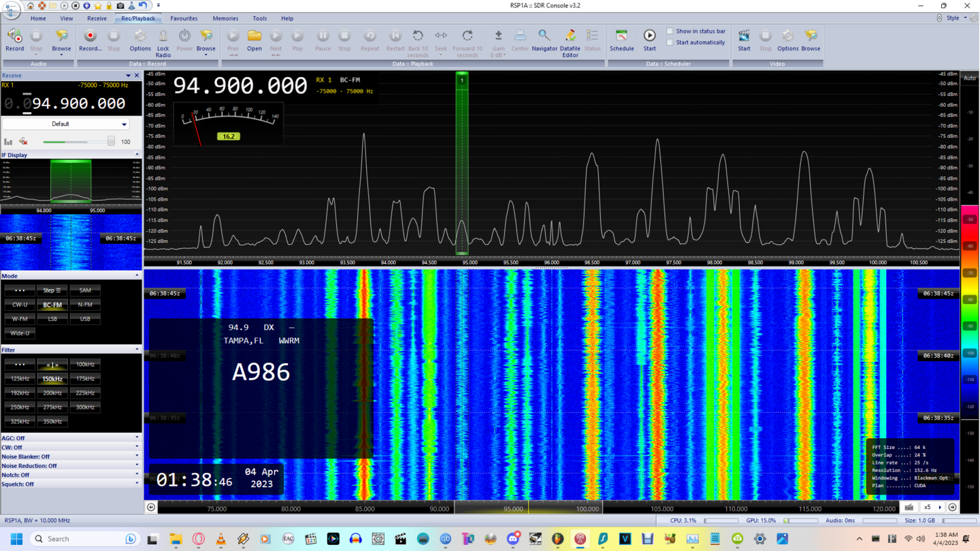980x551 pixels.
Task: Click the padlock icon in quick access toolbar
Action: pos(109,5)
